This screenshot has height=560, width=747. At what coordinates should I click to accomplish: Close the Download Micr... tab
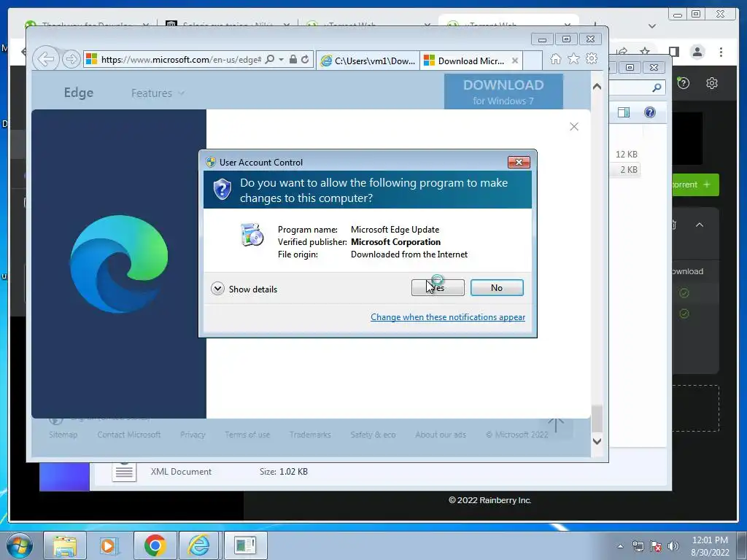point(515,61)
